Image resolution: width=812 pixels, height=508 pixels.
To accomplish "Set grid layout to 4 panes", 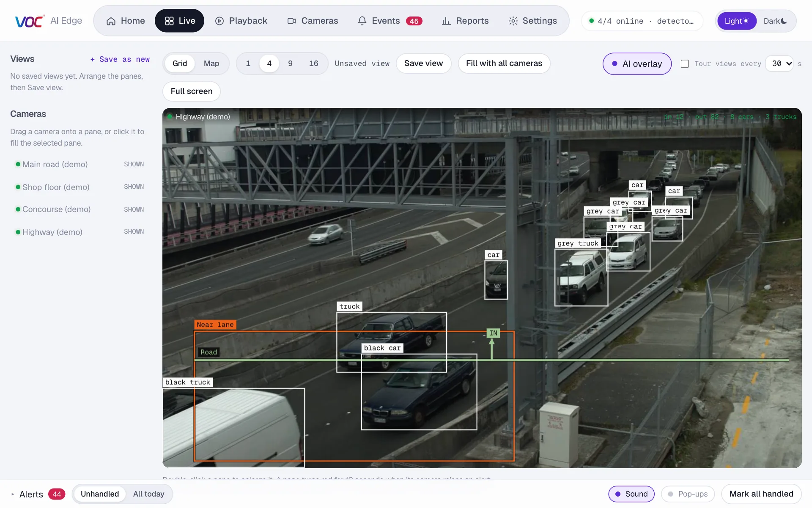I will point(269,63).
